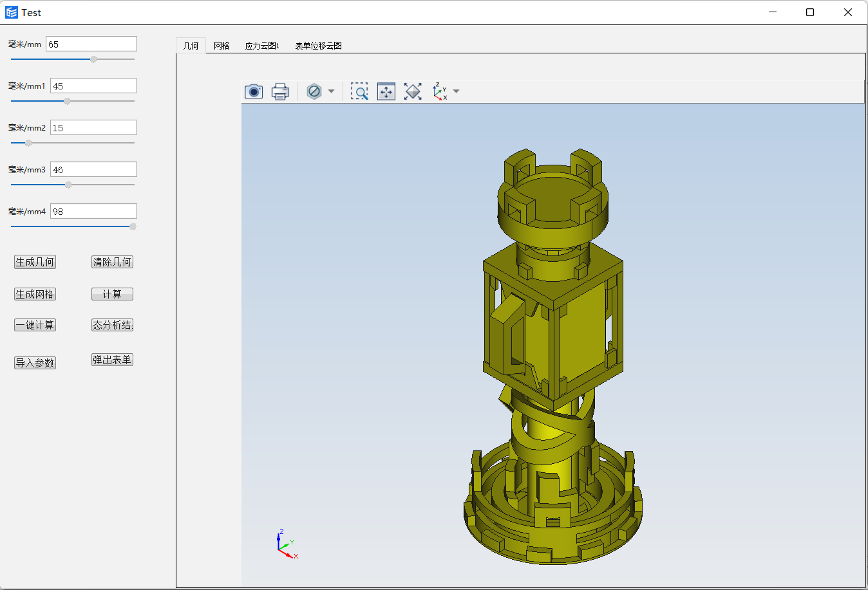Open the display-mode dropdown arrow beside the hexagon
This screenshot has height=590, width=868.
[331, 91]
